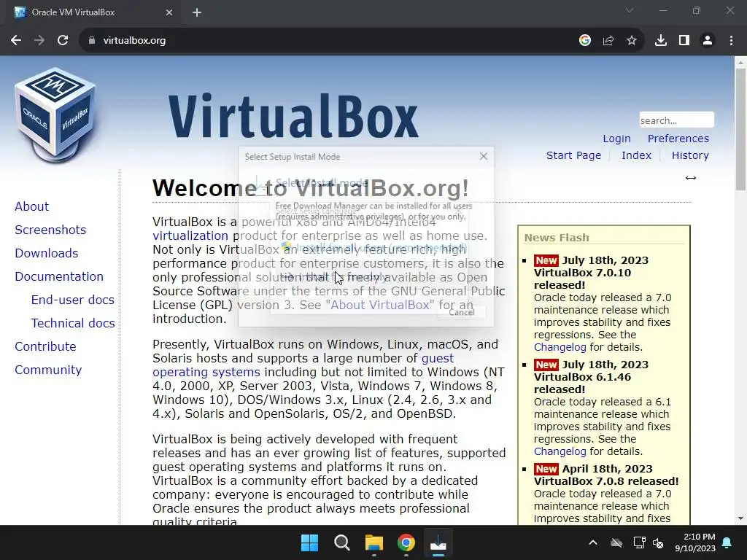Open taskbar Search icon
Viewport: 747px width, 560px height.
point(341,542)
